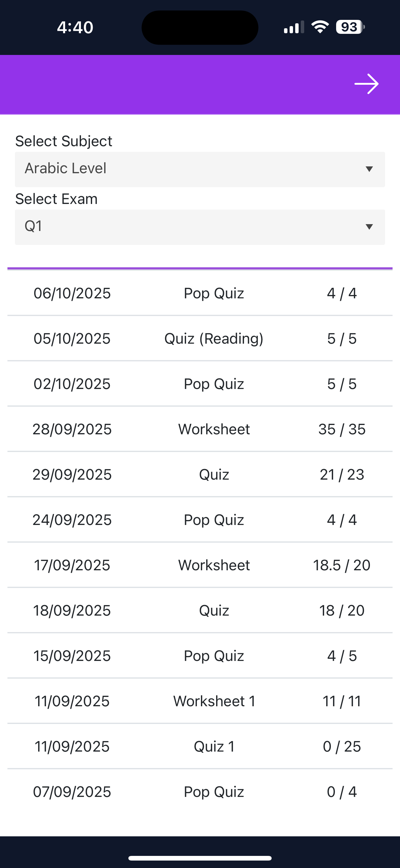Select the 06/10/2025 Pop Quiz row
This screenshot has width=400, height=868.
coord(200,293)
